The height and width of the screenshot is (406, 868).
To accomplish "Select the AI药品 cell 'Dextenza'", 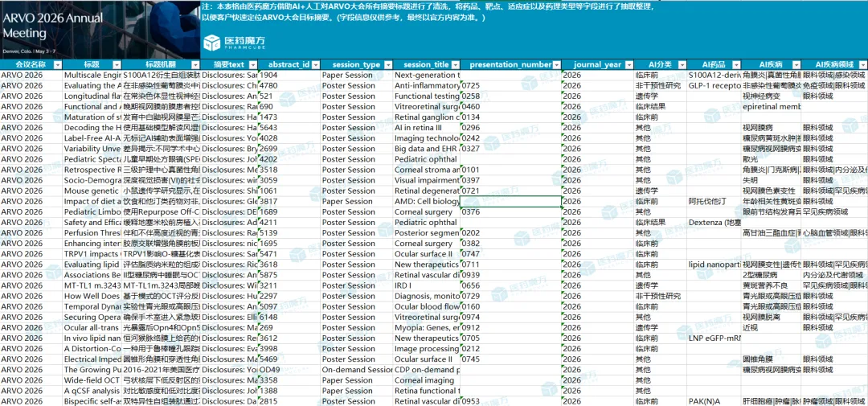I will tap(714, 223).
